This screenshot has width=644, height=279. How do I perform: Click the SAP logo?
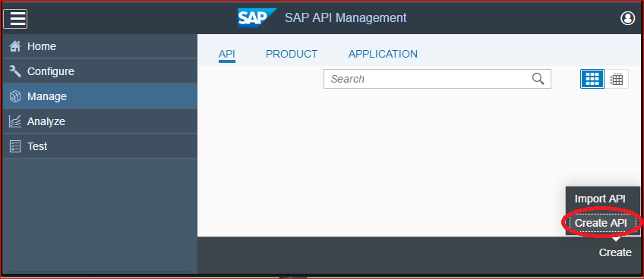(257, 18)
